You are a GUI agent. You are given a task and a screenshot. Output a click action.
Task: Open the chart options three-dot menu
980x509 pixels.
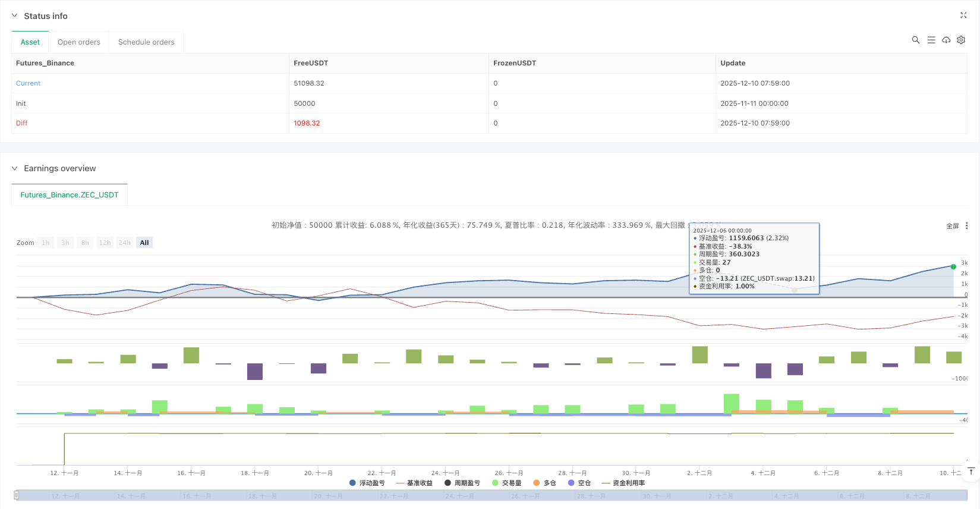[966, 226]
